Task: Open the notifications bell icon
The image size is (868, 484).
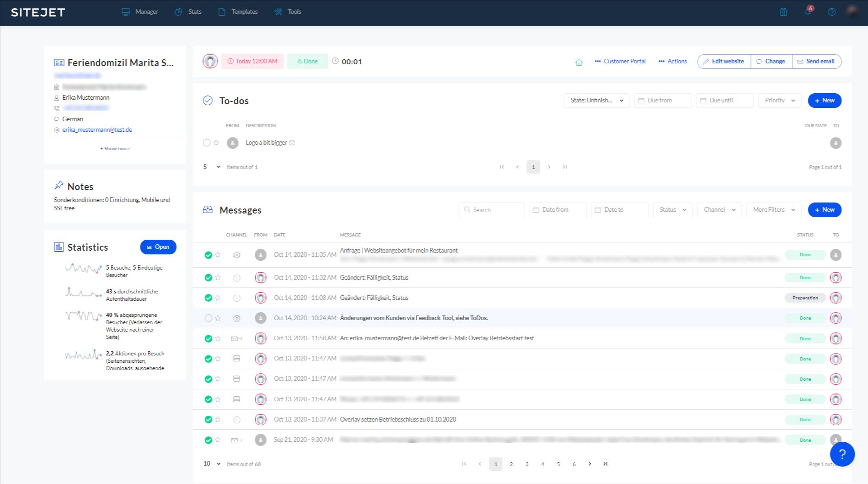Action: (808, 12)
